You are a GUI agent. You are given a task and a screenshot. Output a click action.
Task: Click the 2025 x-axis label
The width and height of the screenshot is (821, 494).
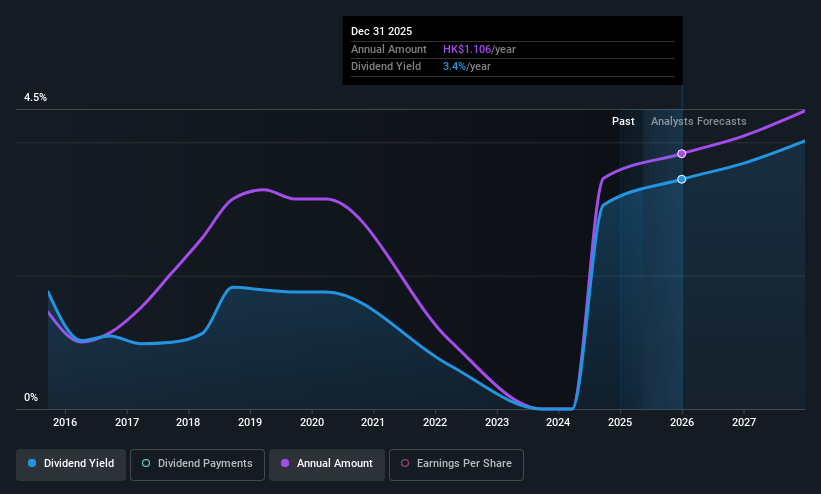(620, 422)
